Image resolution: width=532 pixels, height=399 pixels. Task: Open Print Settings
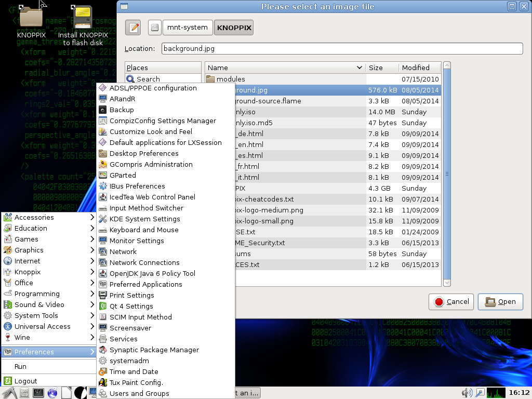166,295
